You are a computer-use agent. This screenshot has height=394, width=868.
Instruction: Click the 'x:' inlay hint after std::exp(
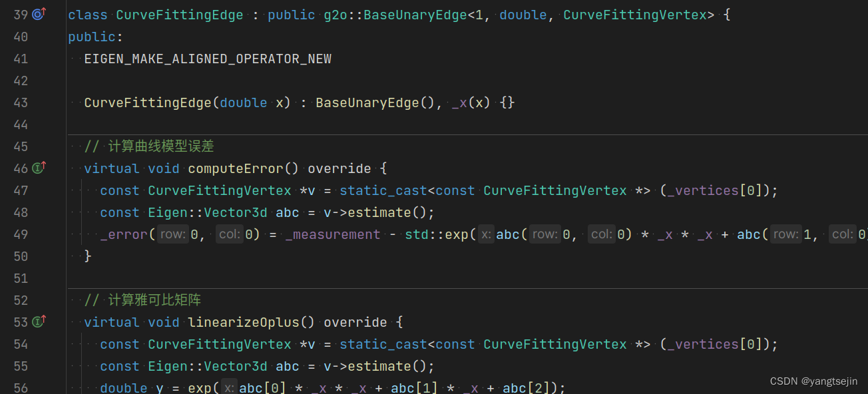(487, 234)
